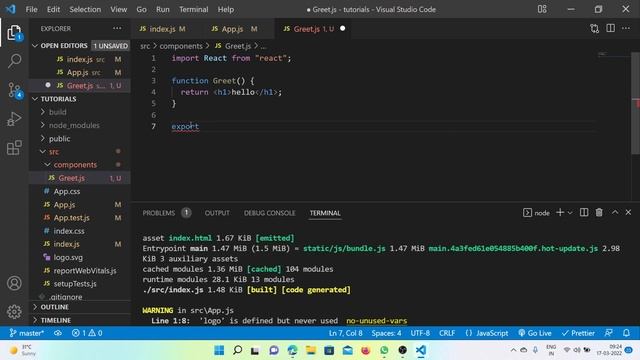Create a new terminal with plus icon
This screenshot has height=360, width=640.
560,212
